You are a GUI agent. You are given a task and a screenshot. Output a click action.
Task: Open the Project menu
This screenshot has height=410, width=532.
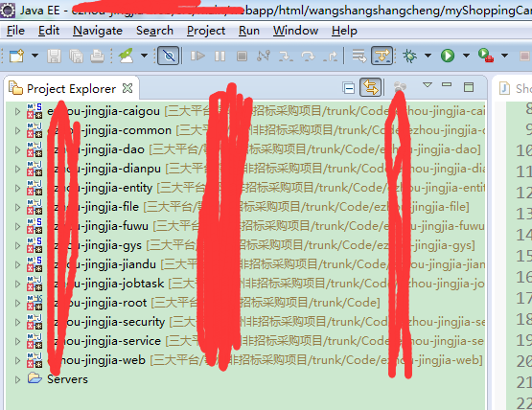(x=206, y=31)
